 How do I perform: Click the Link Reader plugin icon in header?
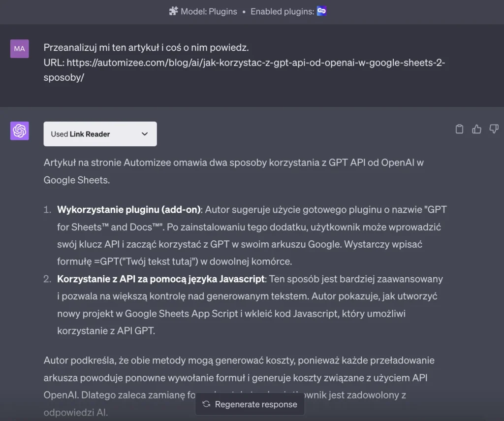coord(321,11)
